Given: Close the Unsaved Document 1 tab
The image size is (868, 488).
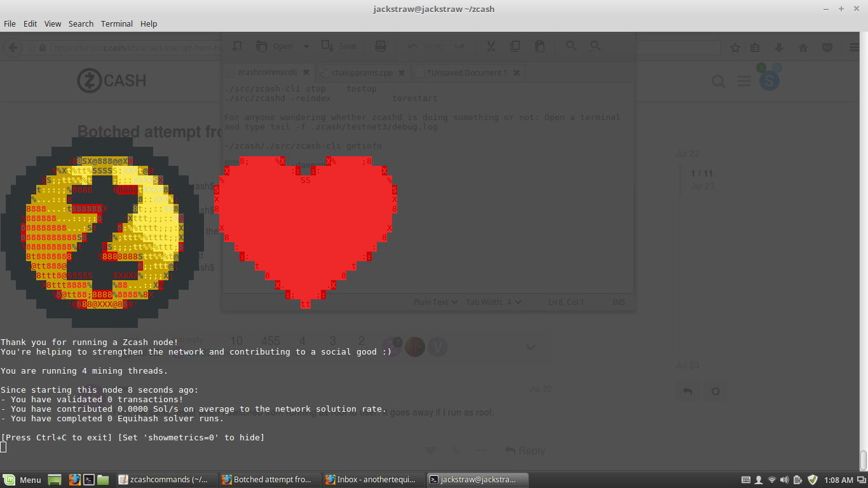Looking at the screenshot, I should pyautogui.click(x=517, y=73).
